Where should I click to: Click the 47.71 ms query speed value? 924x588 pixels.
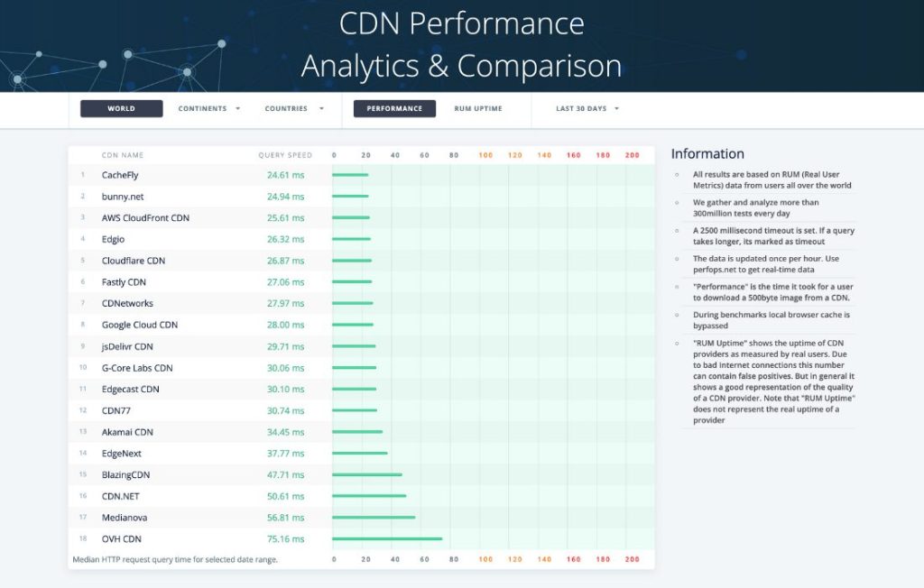coord(286,475)
